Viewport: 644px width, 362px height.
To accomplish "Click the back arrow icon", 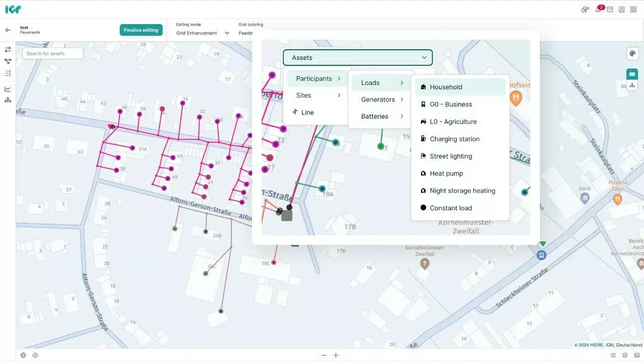I will click(8, 30).
